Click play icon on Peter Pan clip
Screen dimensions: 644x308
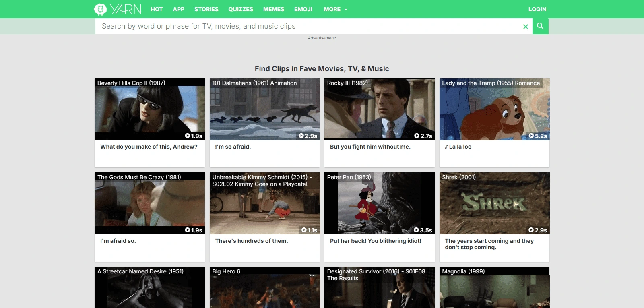[x=417, y=230]
